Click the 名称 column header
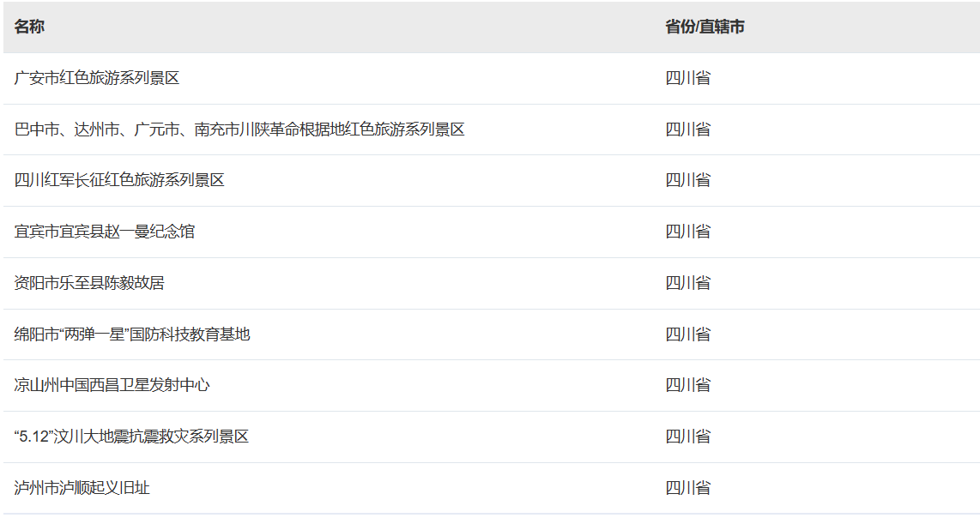The width and height of the screenshot is (980, 518). pyautogui.click(x=29, y=27)
